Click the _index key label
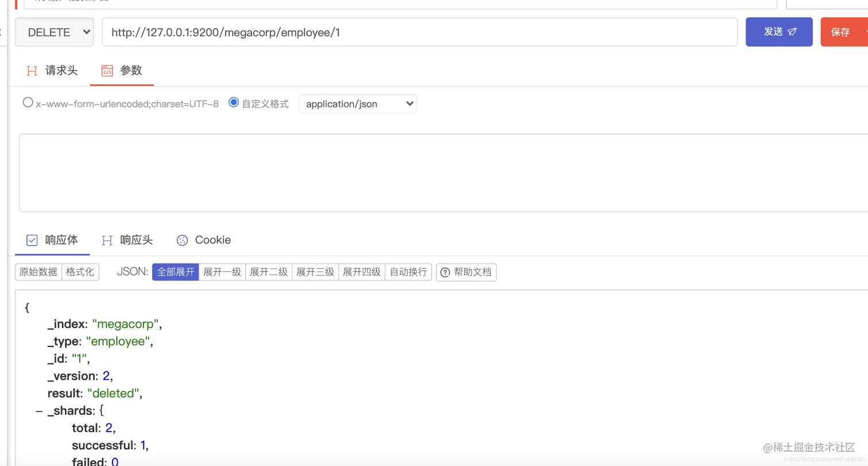The width and height of the screenshot is (868, 466). (x=67, y=324)
